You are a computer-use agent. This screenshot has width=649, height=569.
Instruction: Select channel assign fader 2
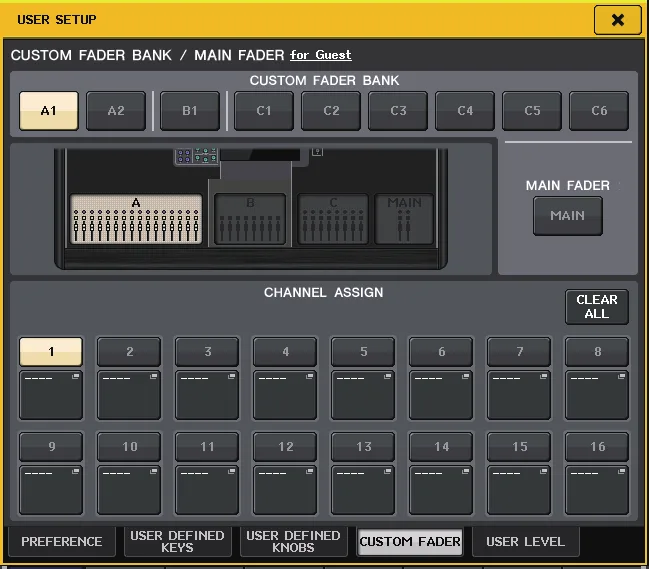[129, 352]
